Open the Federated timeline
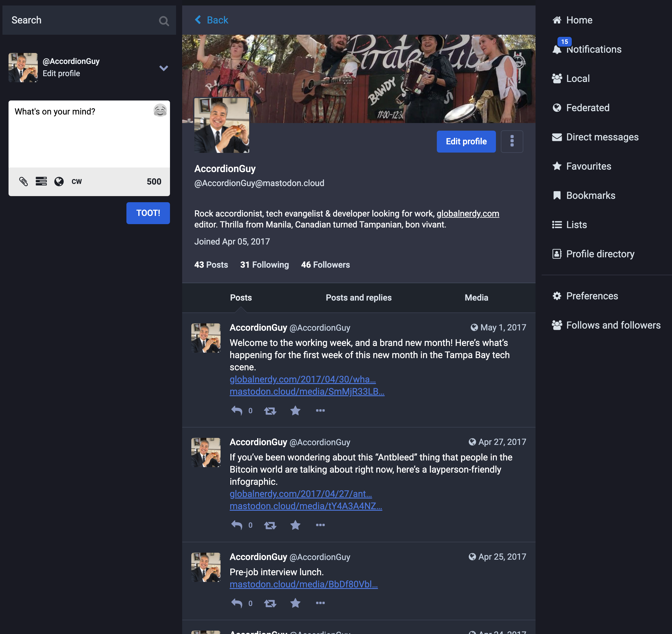This screenshot has width=672, height=634. pyautogui.click(x=580, y=108)
